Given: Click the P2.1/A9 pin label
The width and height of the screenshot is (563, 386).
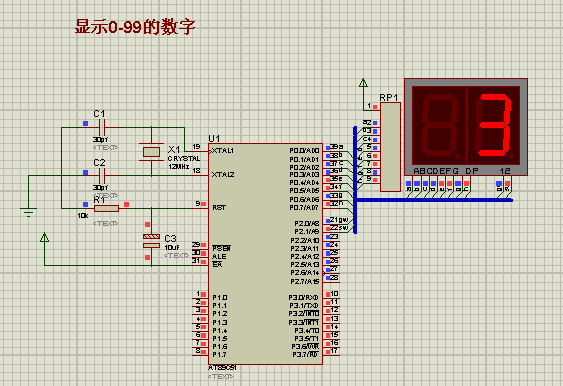Looking at the screenshot, I should pos(307,232).
